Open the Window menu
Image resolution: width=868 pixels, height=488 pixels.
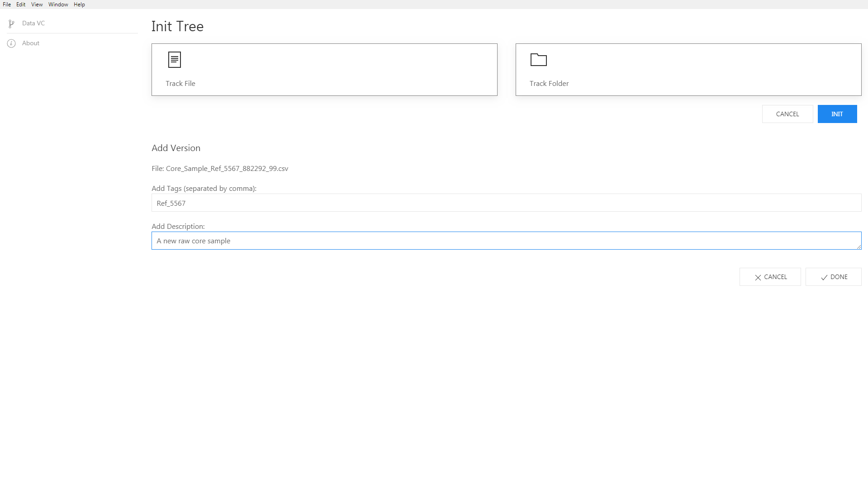58,5
